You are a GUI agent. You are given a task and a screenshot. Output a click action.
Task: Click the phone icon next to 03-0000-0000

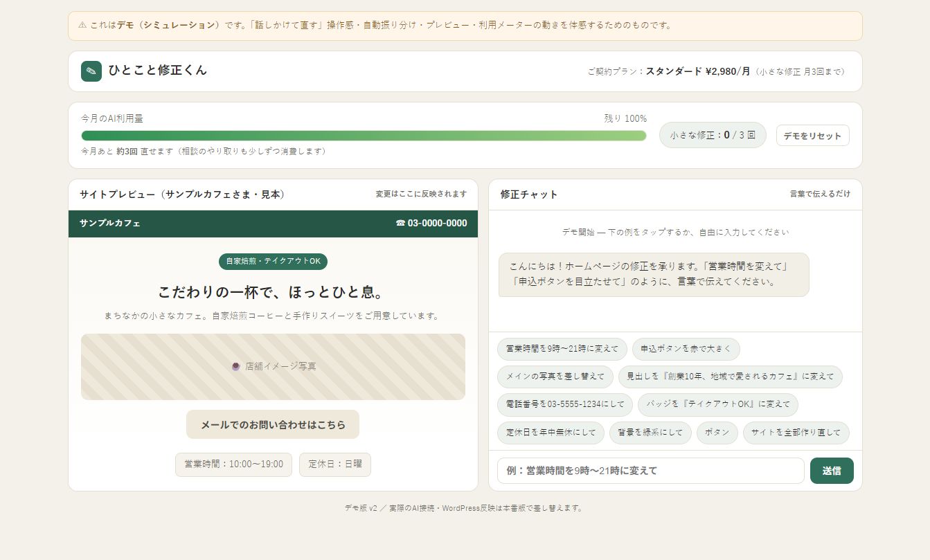(400, 223)
